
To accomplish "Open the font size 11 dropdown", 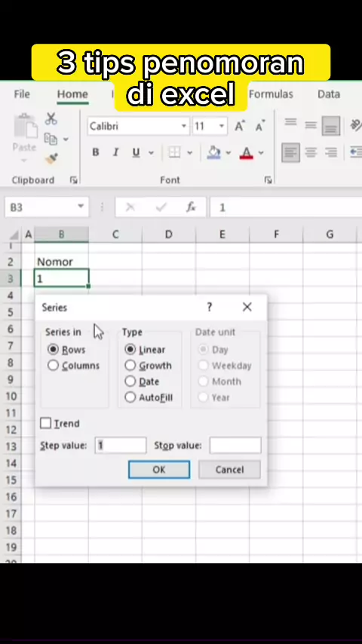I will 222,126.
